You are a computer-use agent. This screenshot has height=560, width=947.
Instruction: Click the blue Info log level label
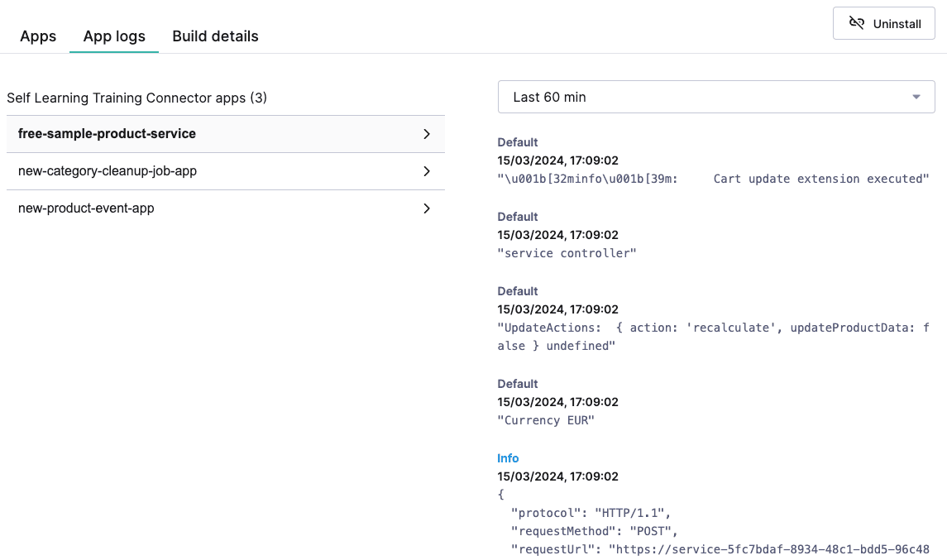pyautogui.click(x=507, y=458)
